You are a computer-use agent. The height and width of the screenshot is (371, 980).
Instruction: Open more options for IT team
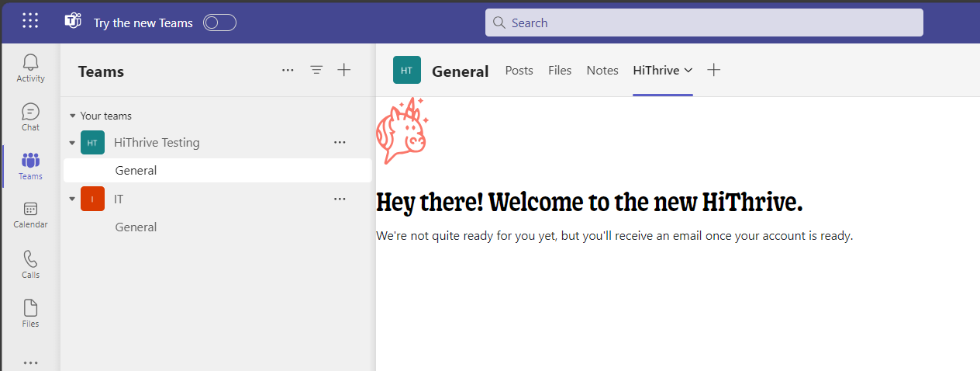pyautogui.click(x=340, y=199)
